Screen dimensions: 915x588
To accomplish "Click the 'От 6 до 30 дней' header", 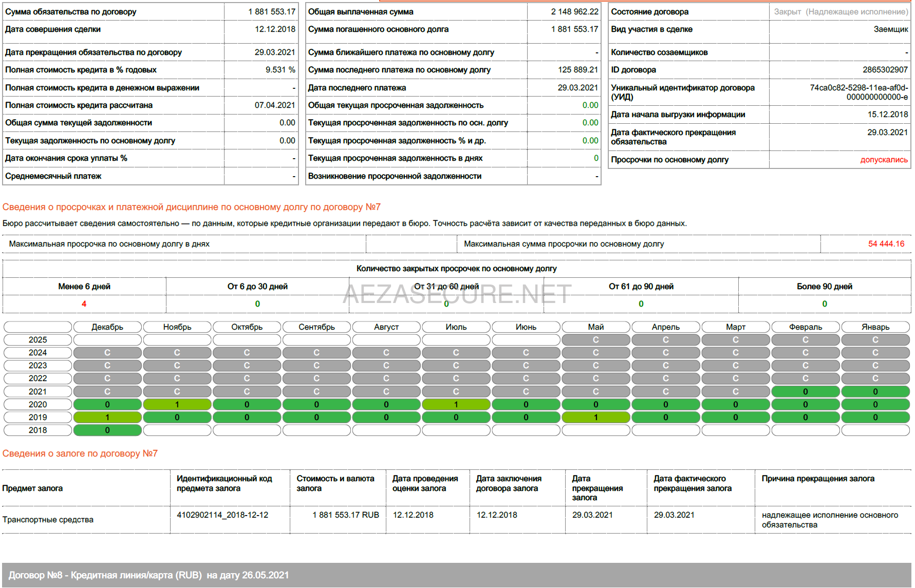I will 257,287.
